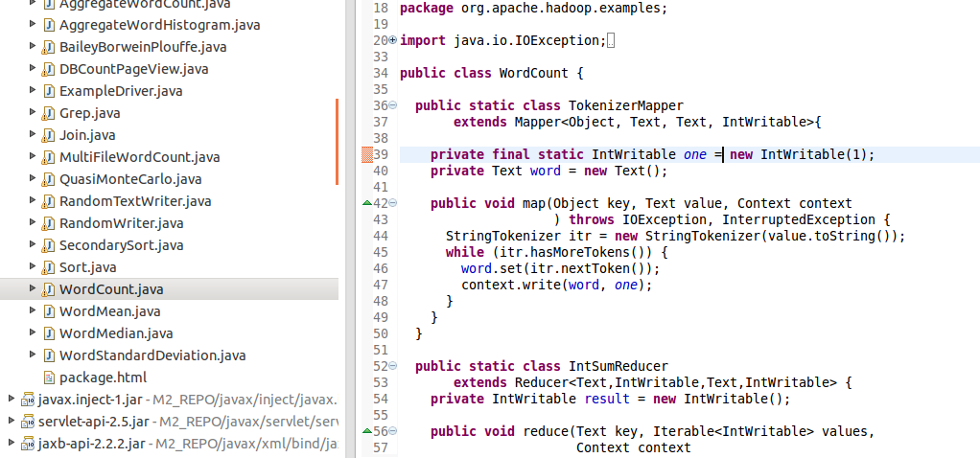
Task: Click the Sort.java file icon
Action: click(48, 267)
